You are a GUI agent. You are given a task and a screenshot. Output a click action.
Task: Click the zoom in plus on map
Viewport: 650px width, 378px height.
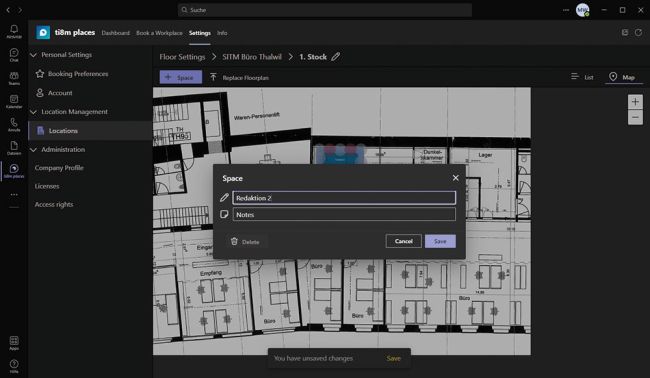(x=635, y=102)
